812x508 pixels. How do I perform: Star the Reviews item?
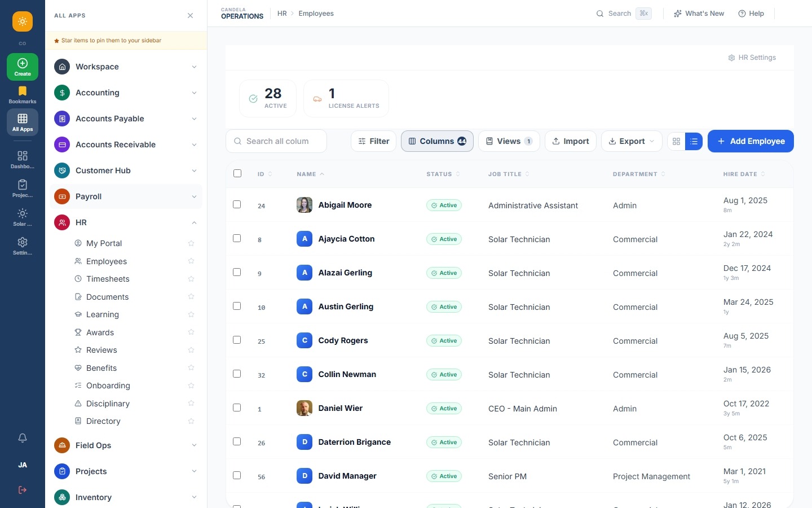coord(191,350)
